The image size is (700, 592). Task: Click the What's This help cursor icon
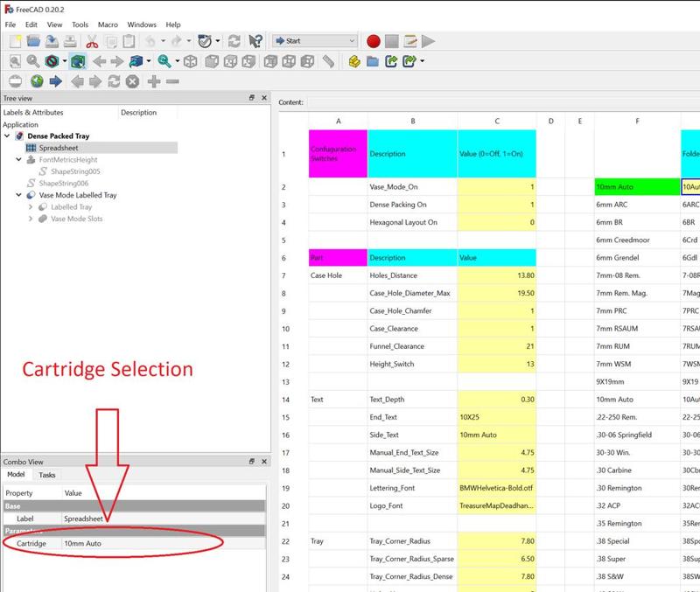point(255,41)
